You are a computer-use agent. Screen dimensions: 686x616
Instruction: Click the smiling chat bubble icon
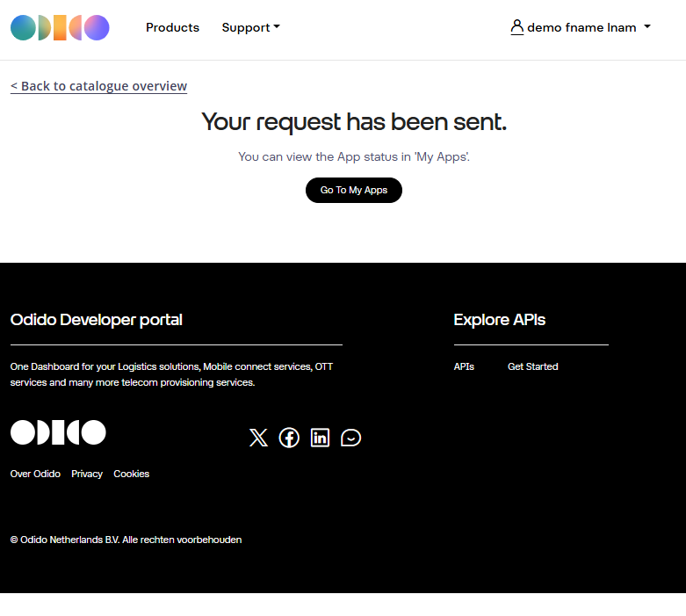(350, 438)
